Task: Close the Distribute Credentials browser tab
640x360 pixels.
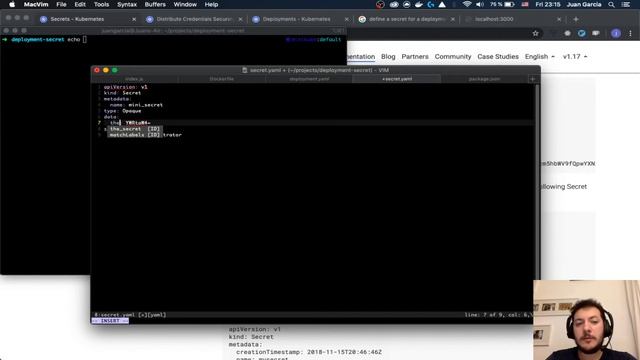Action: click(240, 19)
